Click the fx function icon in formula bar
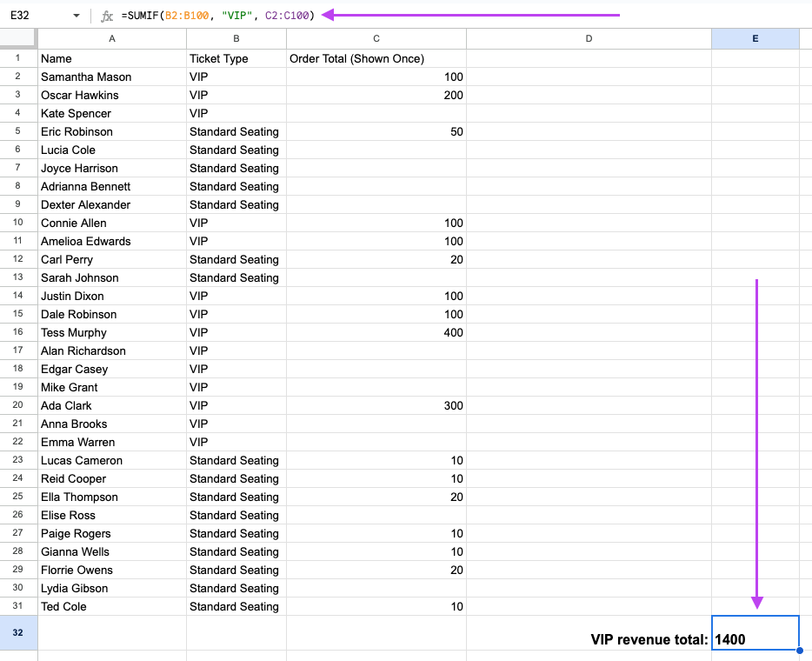The width and height of the screenshot is (812, 661). tap(107, 16)
